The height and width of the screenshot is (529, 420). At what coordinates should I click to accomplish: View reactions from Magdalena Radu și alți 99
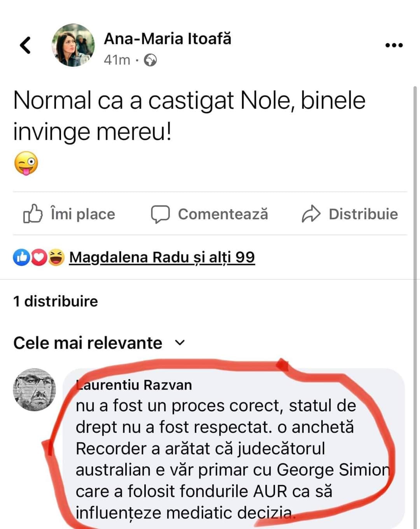coord(162,257)
